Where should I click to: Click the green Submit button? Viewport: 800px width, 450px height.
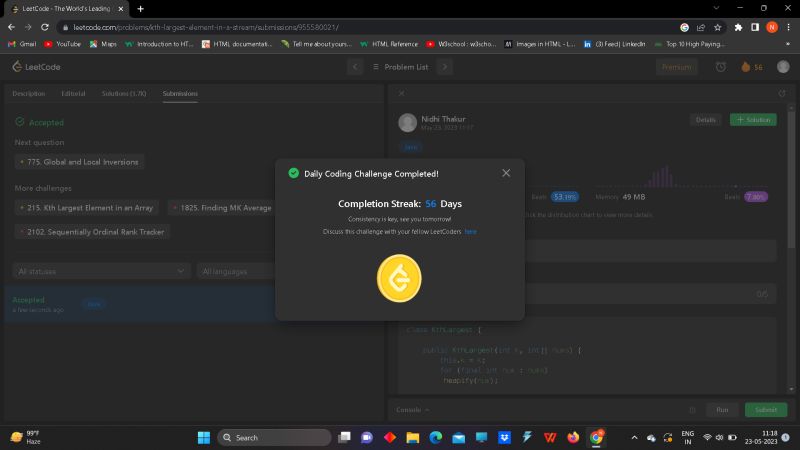(766, 410)
